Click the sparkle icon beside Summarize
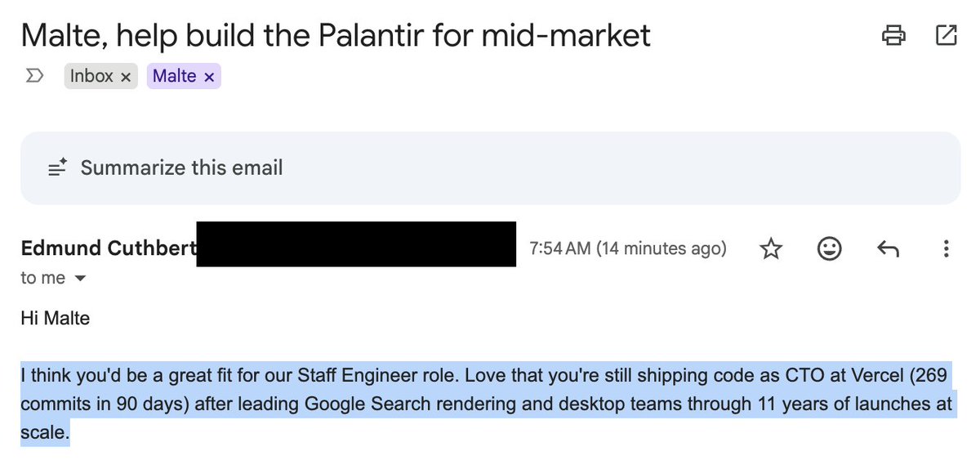This screenshot has width=980, height=465. pyautogui.click(x=57, y=168)
